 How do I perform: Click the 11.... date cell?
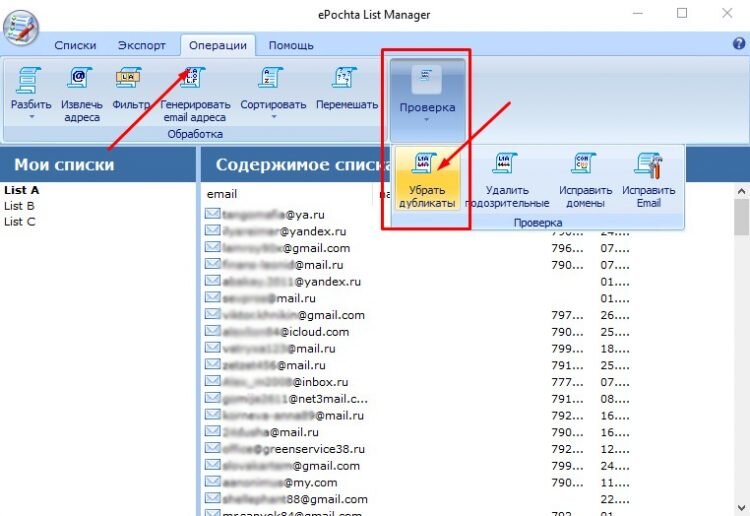click(615, 482)
